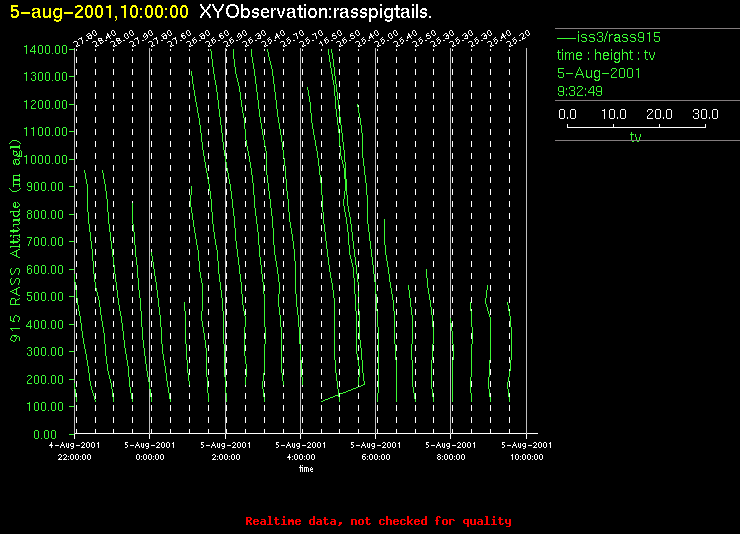Click the red "Realtime data, not checked for quality" notice
Image resolution: width=740 pixels, height=534 pixels.
coord(378,521)
